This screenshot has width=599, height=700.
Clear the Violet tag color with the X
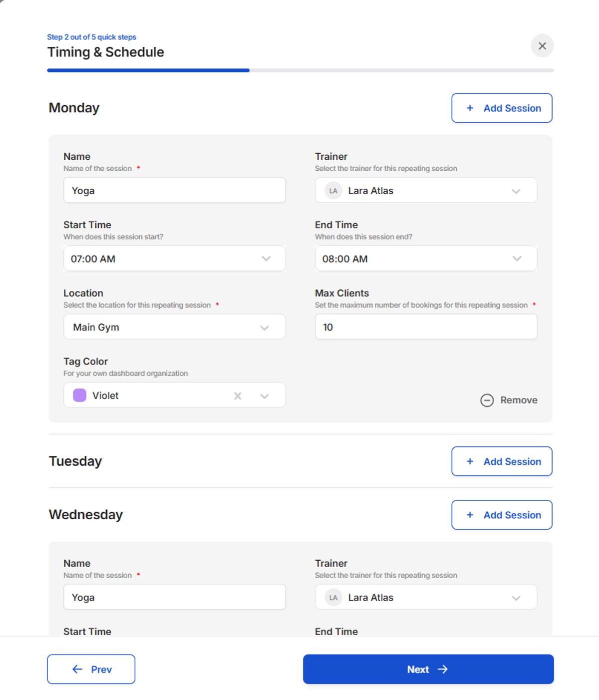(x=238, y=396)
